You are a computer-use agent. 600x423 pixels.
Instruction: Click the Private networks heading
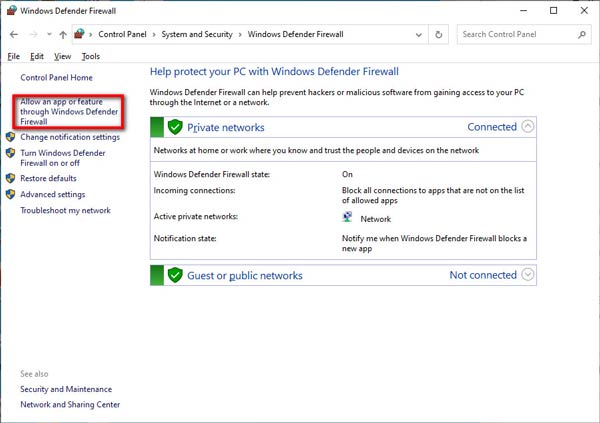[x=226, y=127]
